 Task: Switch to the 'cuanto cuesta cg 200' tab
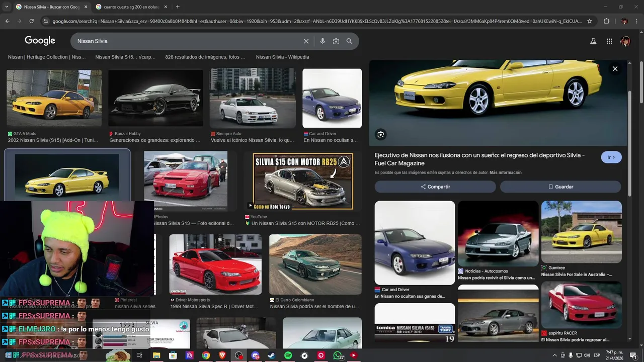[x=132, y=7]
